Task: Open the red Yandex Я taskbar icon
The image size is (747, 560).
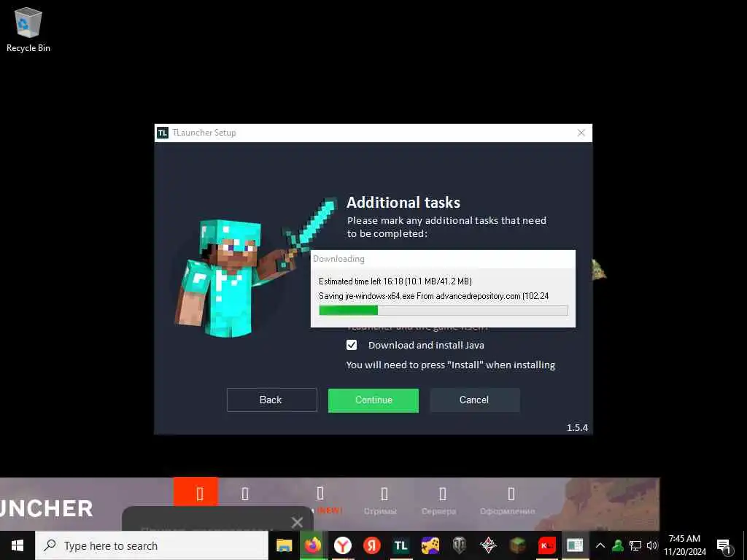Action: click(x=371, y=545)
